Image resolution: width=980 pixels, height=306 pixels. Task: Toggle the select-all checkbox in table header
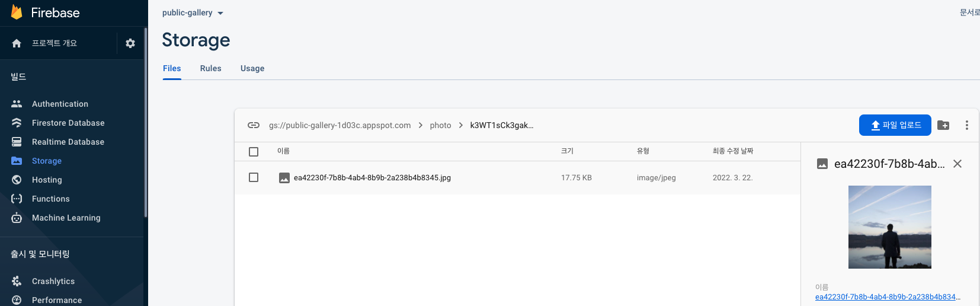coord(254,152)
